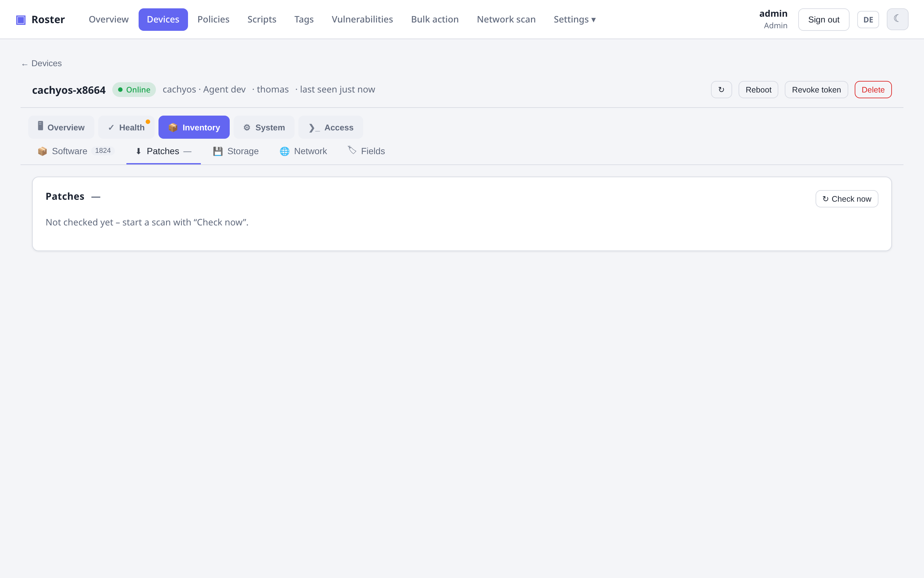Open the Overview page in top navigation
The width and height of the screenshot is (924, 578).
pos(108,20)
